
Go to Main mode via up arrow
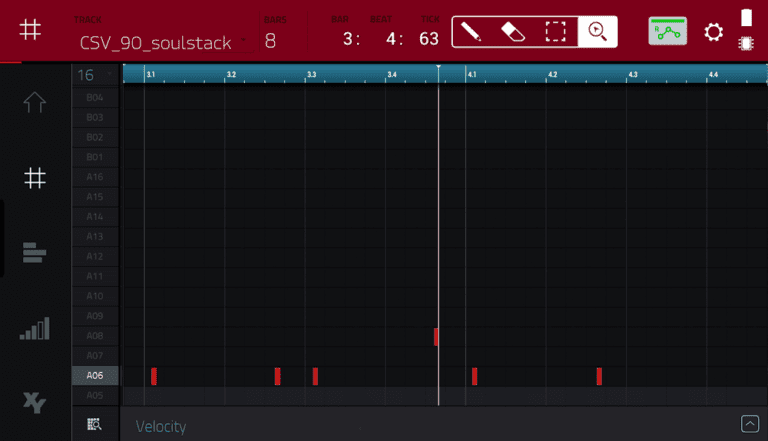(34, 103)
